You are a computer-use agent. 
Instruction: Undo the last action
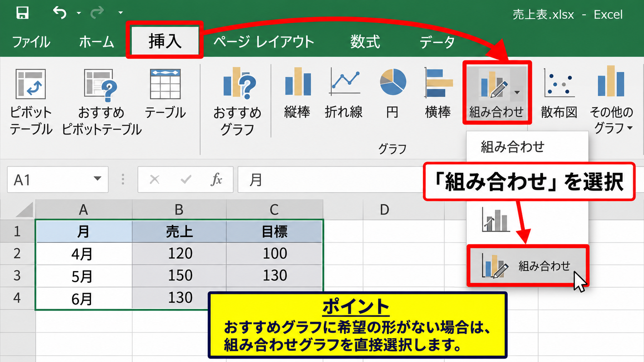pyautogui.click(x=60, y=13)
